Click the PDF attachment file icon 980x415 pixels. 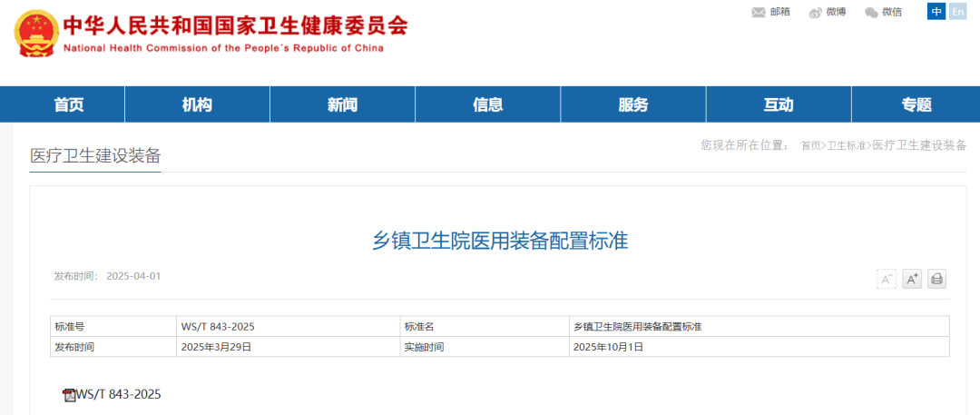[x=68, y=395]
